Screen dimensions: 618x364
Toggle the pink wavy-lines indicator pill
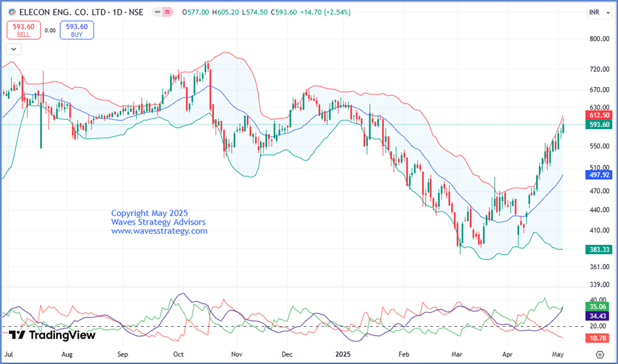168,12
